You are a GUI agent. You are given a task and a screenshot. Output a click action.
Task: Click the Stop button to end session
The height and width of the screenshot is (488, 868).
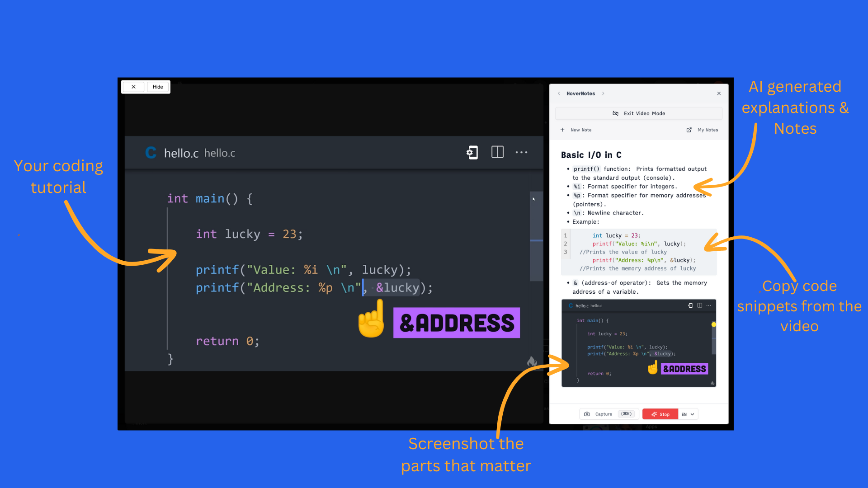(660, 413)
